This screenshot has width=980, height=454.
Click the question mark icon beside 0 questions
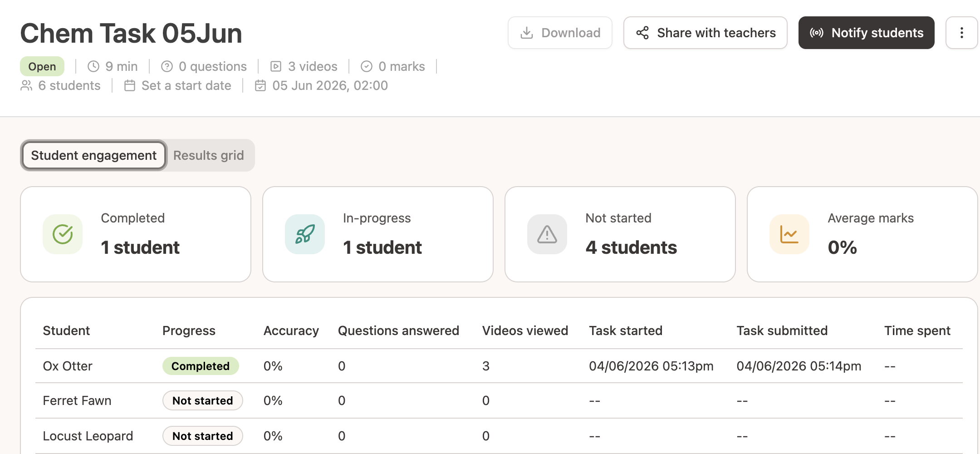tap(167, 67)
